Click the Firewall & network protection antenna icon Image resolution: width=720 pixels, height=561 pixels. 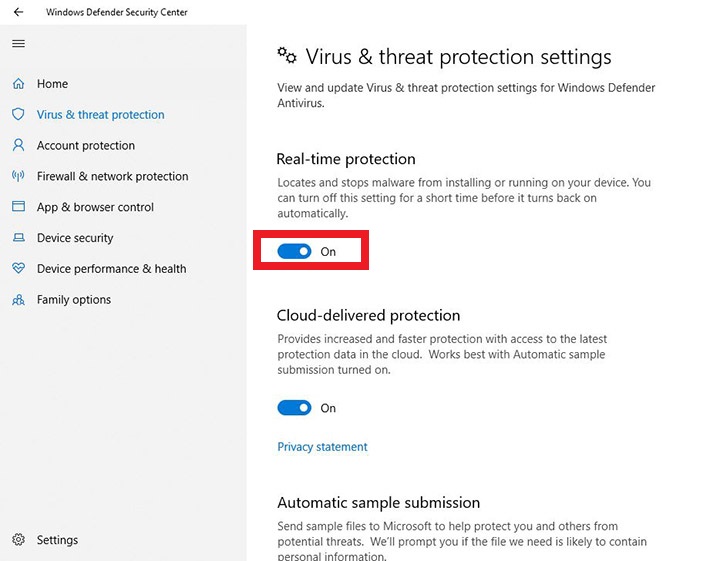(x=18, y=177)
